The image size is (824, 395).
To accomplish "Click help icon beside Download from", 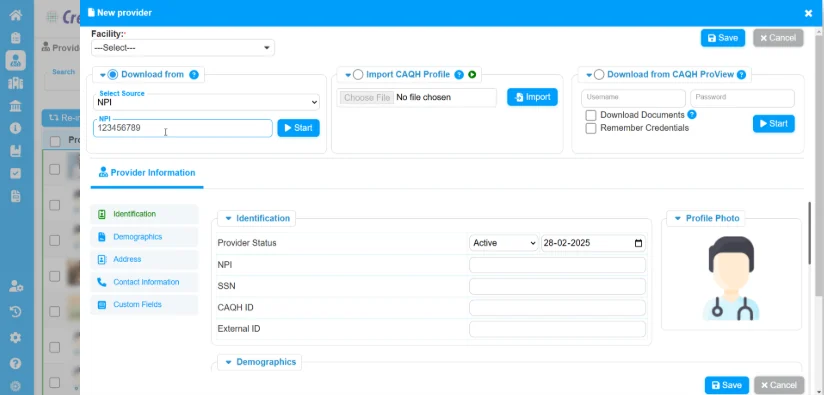I will click(194, 75).
